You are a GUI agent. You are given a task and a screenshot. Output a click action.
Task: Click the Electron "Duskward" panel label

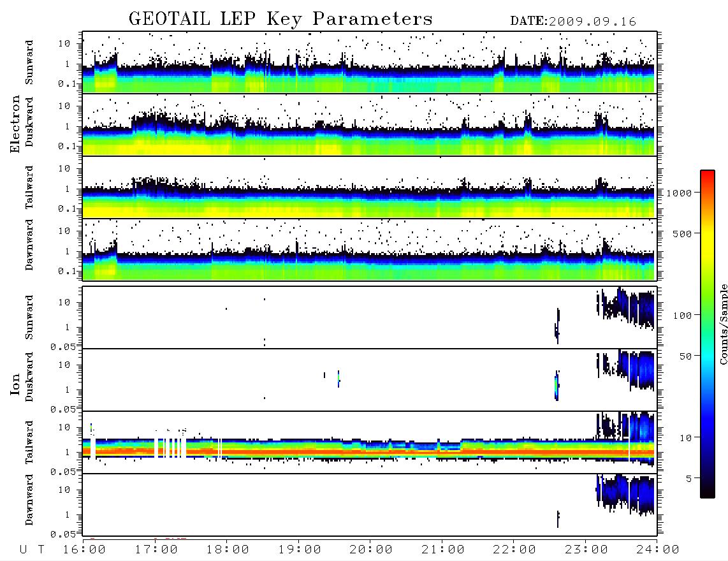pyautogui.click(x=29, y=122)
